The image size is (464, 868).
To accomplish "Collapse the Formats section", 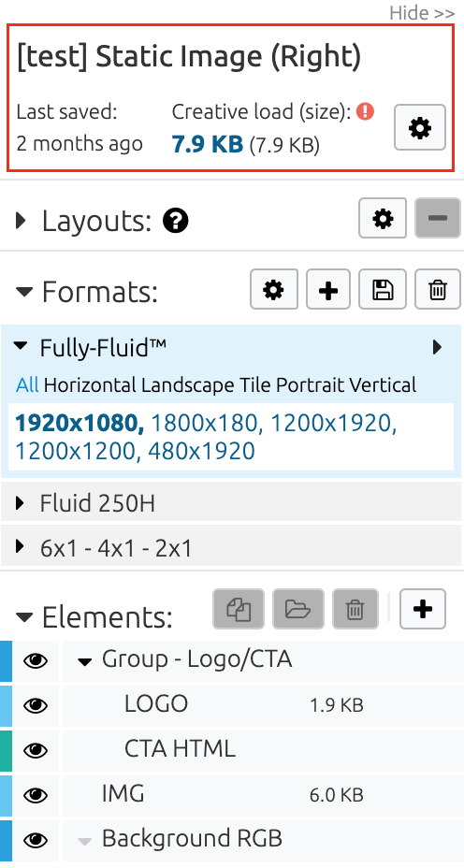I will coord(24,292).
